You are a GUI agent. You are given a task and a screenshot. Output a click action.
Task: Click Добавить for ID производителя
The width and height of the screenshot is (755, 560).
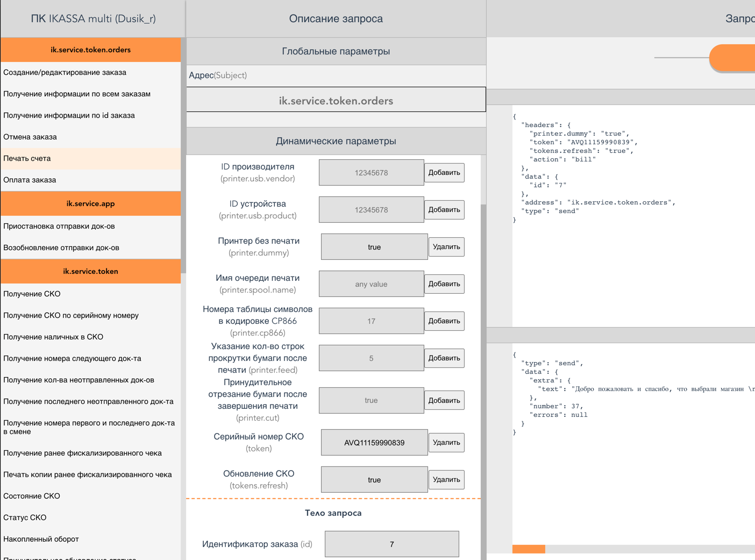click(x=444, y=173)
